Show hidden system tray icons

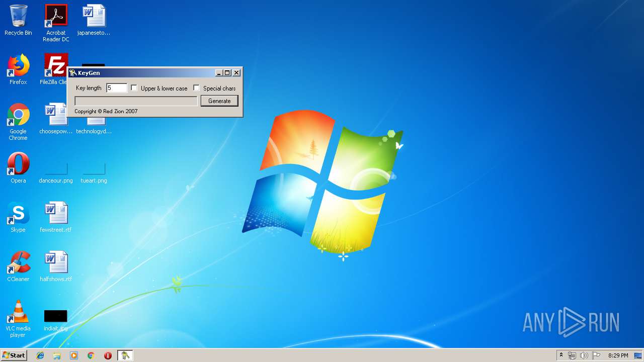tap(561, 355)
